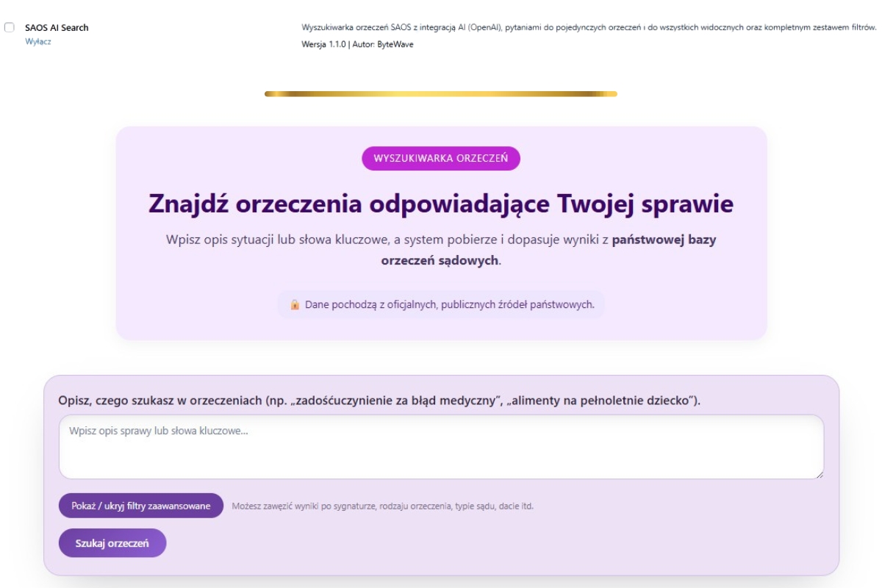Screen dimensions: 882x588
Task: Click the gold gradient divider bar
Action: pos(441,94)
